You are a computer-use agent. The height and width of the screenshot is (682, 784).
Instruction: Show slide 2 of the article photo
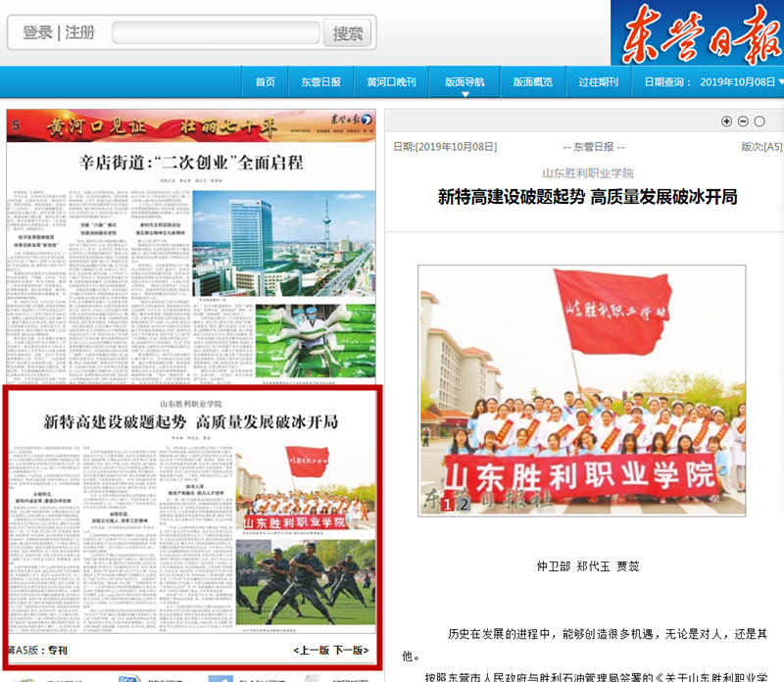click(465, 504)
